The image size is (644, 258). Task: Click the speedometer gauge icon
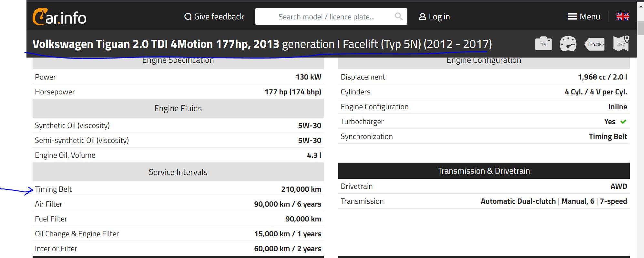pyautogui.click(x=568, y=44)
